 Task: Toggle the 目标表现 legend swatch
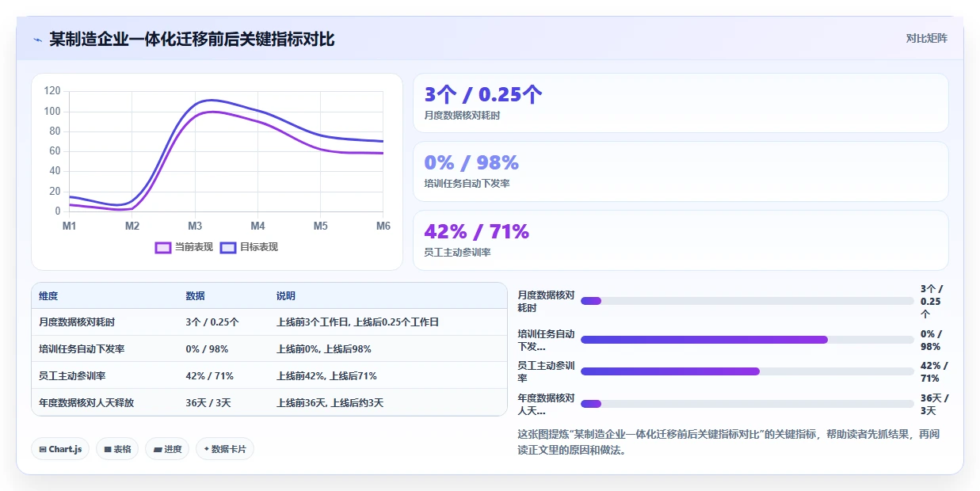click(x=228, y=247)
